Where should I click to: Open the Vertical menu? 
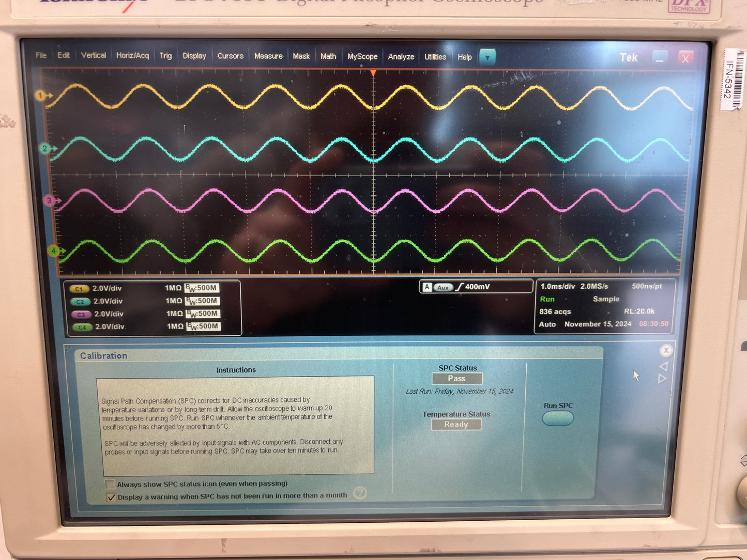point(94,55)
